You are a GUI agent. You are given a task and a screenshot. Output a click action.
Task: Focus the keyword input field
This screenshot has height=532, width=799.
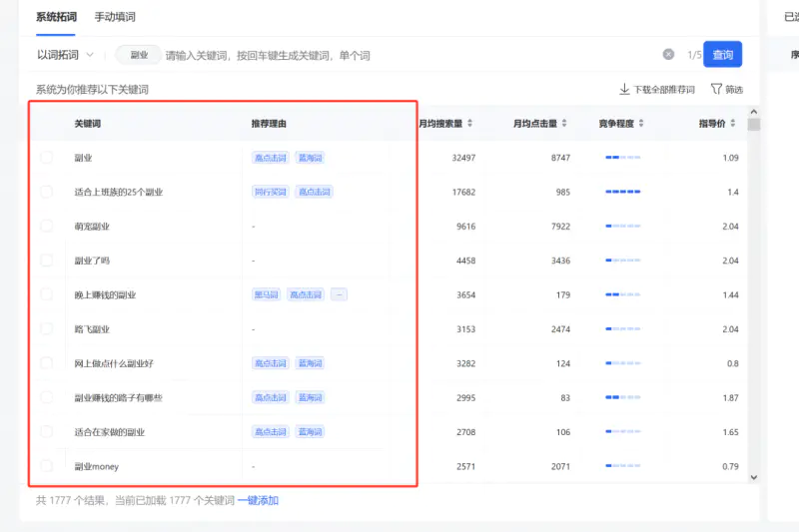click(399, 55)
